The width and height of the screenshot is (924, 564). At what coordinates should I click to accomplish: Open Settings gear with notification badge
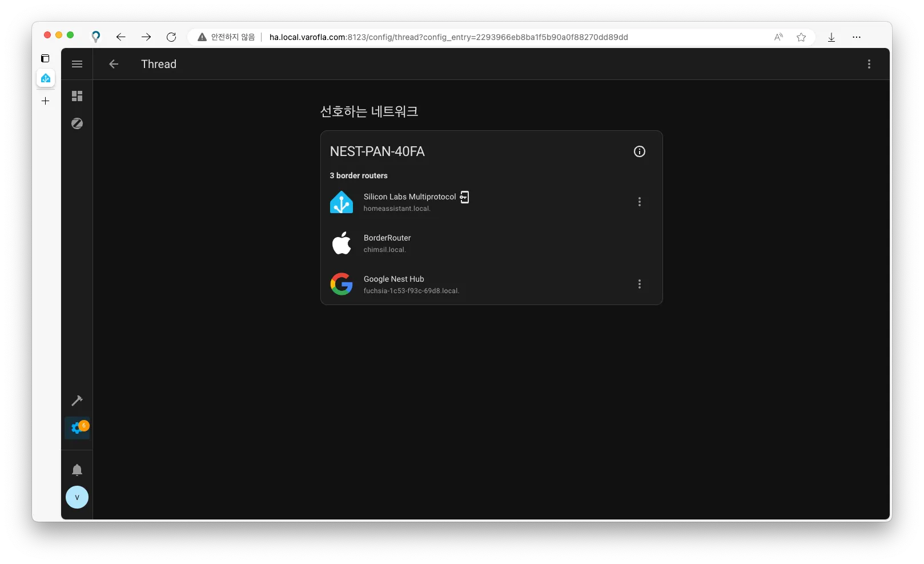[x=77, y=428]
